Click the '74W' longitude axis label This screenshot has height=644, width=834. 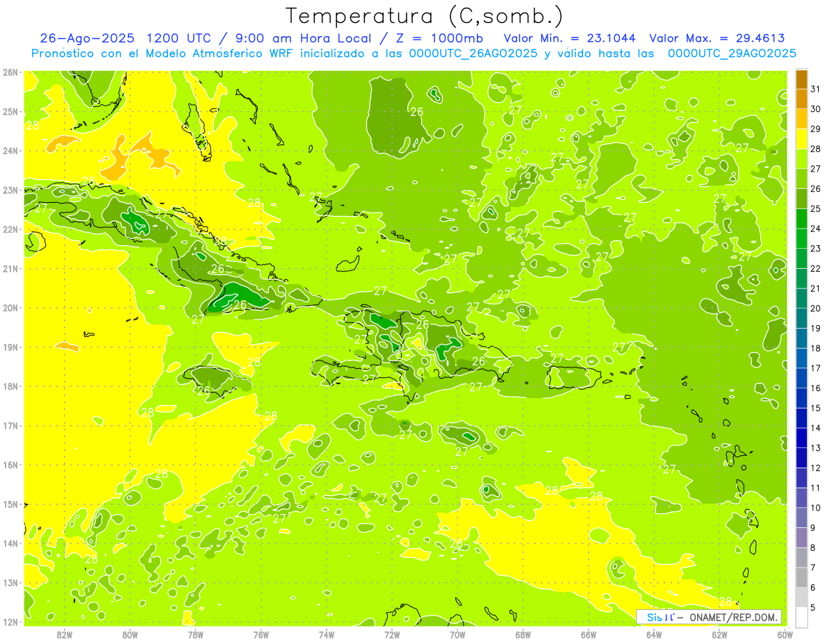click(327, 634)
